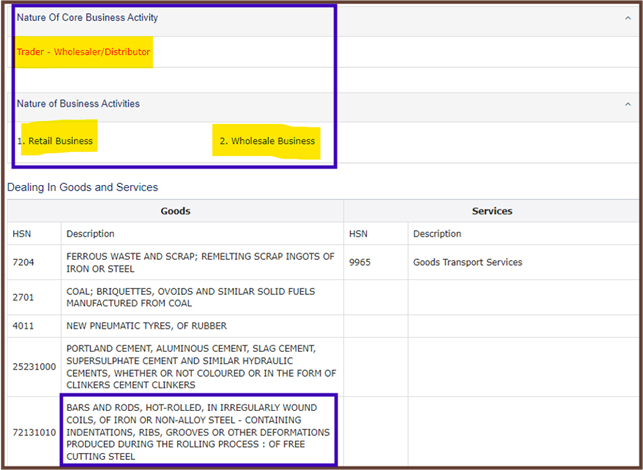Click the Ferrous Waste and Scrap description
Viewport: 643px width, 470px height.
click(200, 262)
